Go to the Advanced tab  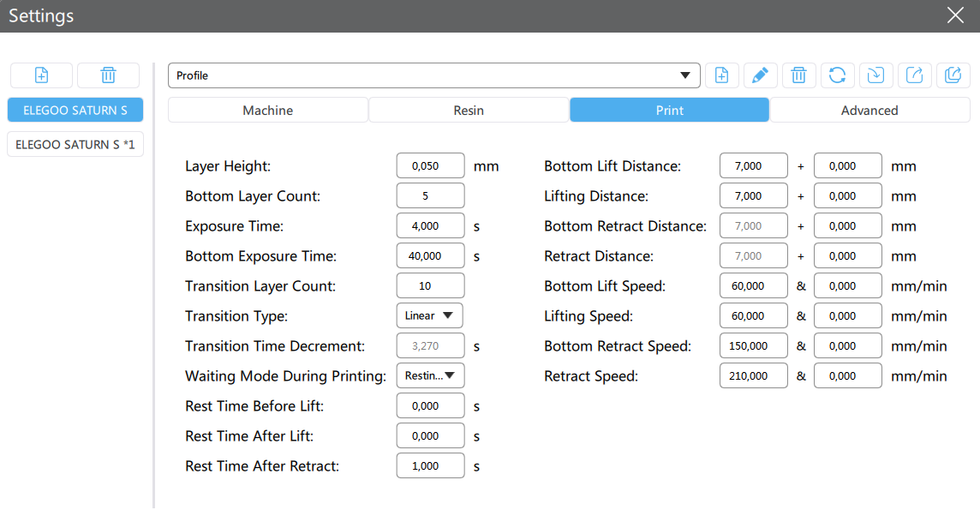(869, 111)
